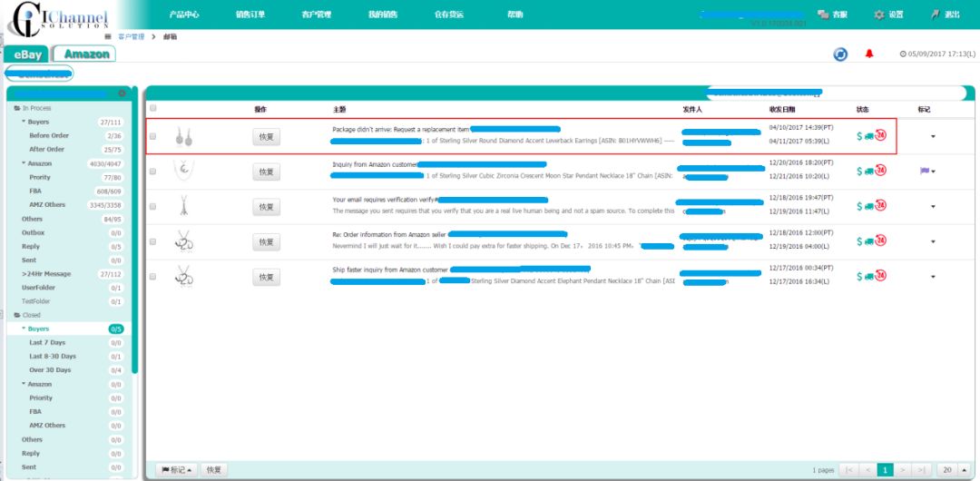Click the In Process folder icon
Image resolution: width=980 pixels, height=481 pixels.
17,108
